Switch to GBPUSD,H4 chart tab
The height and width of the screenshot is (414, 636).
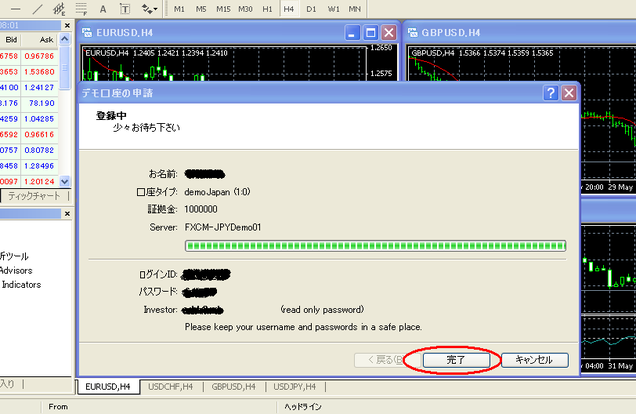pyautogui.click(x=234, y=387)
